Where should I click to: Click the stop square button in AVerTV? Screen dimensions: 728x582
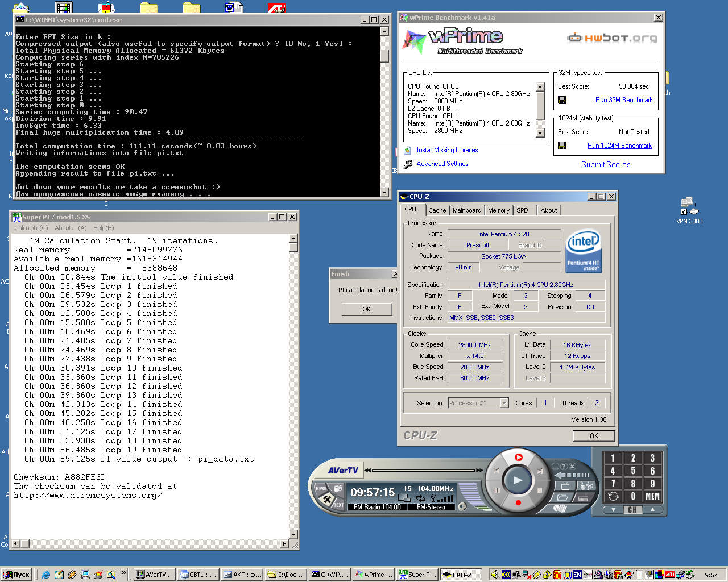coord(540,490)
